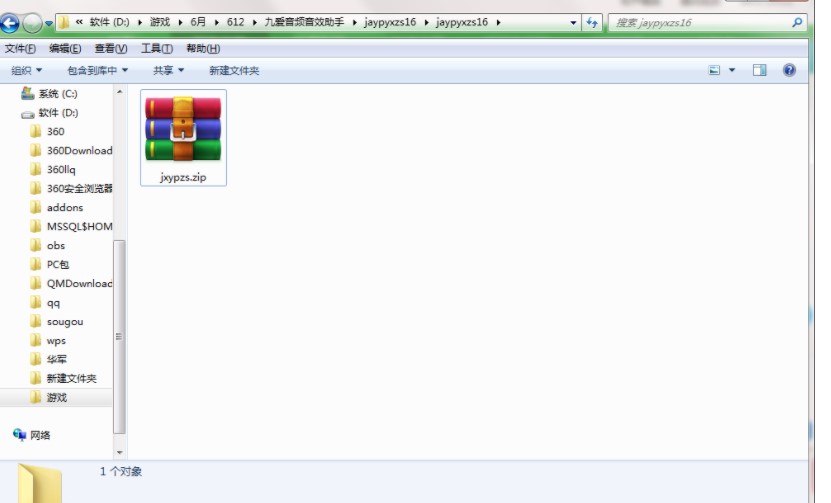The height and width of the screenshot is (503, 831).
Task: Open the 组织 dropdown
Action: click(26, 70)
